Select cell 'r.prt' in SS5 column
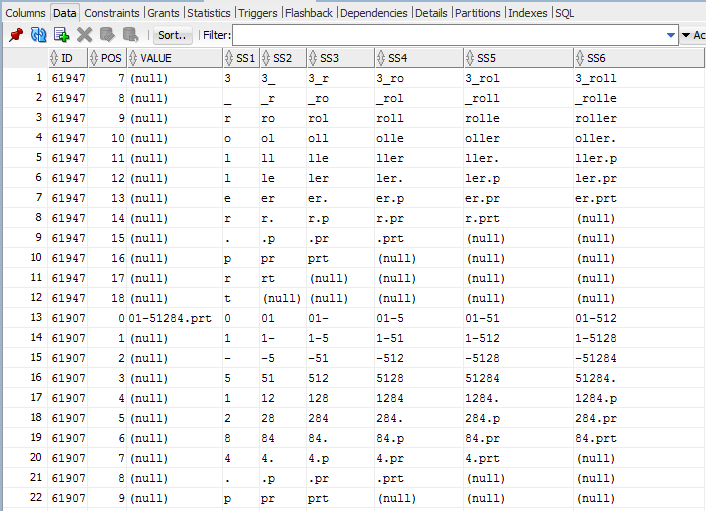Viewport: 706px width, 511px height. click(x=518, y=218)
